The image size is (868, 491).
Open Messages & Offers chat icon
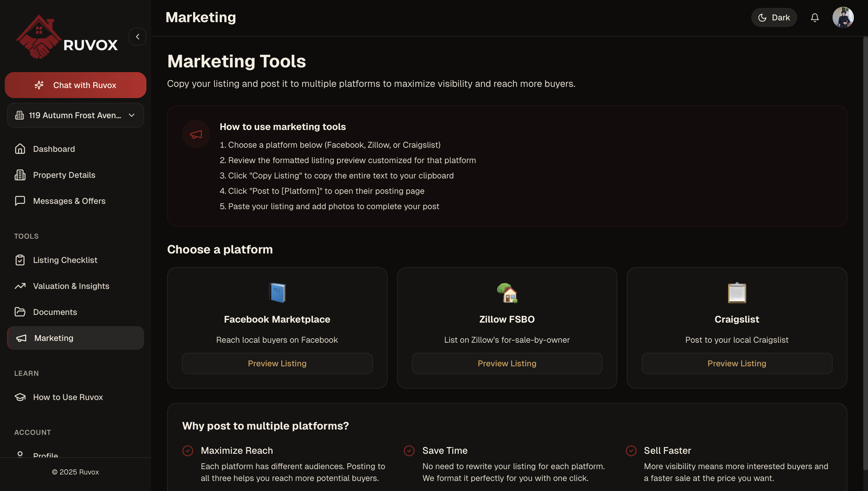pos(20,201)
